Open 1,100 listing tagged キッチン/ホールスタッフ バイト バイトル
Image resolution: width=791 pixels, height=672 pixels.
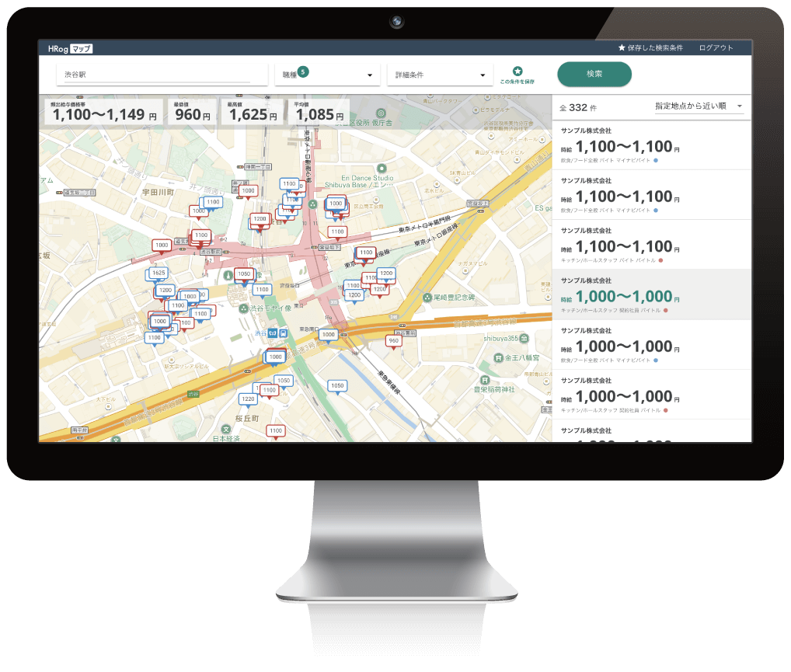[652, 245]
